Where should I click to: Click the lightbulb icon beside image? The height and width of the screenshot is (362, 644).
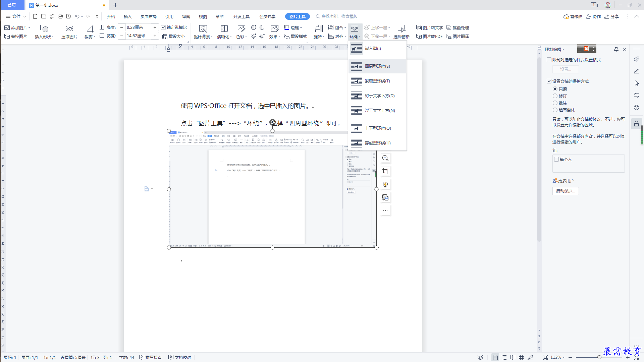(385, 184)
